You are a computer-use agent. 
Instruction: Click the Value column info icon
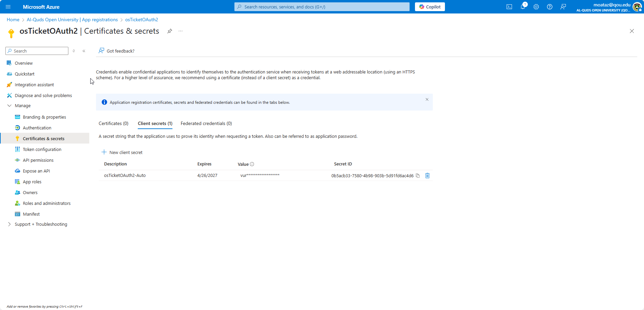pos(252,164)
